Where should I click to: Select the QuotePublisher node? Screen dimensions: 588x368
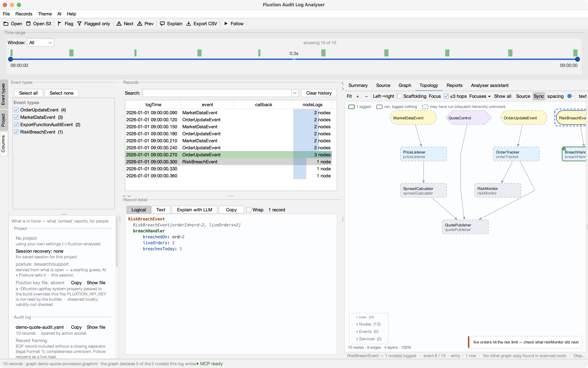point(465,227)
